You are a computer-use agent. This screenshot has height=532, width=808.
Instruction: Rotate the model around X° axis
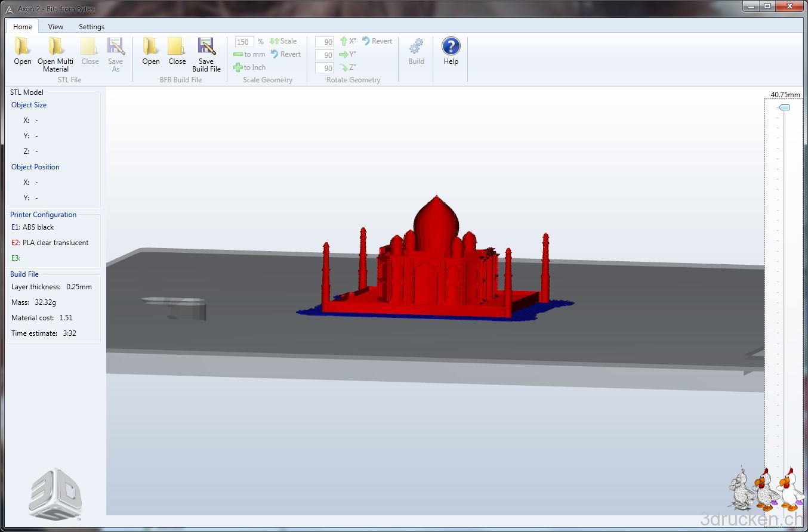(x=348, y=41)
